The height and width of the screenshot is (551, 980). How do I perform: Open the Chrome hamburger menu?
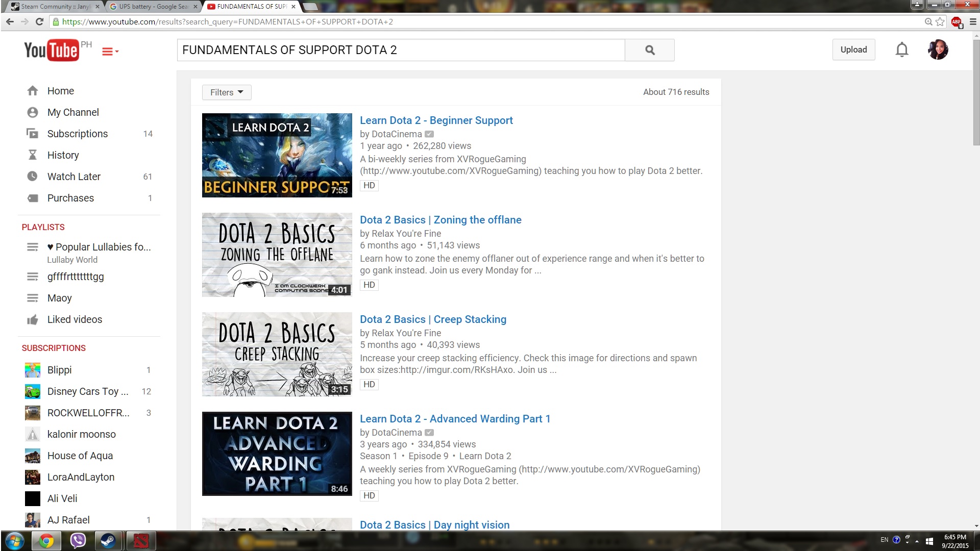(x=972, y=21)
